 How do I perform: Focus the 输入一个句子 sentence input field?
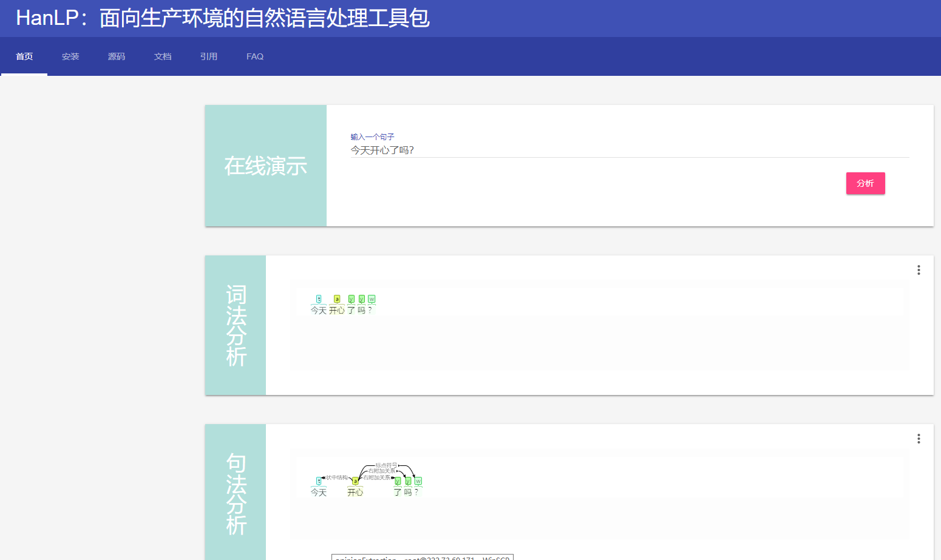630,150
